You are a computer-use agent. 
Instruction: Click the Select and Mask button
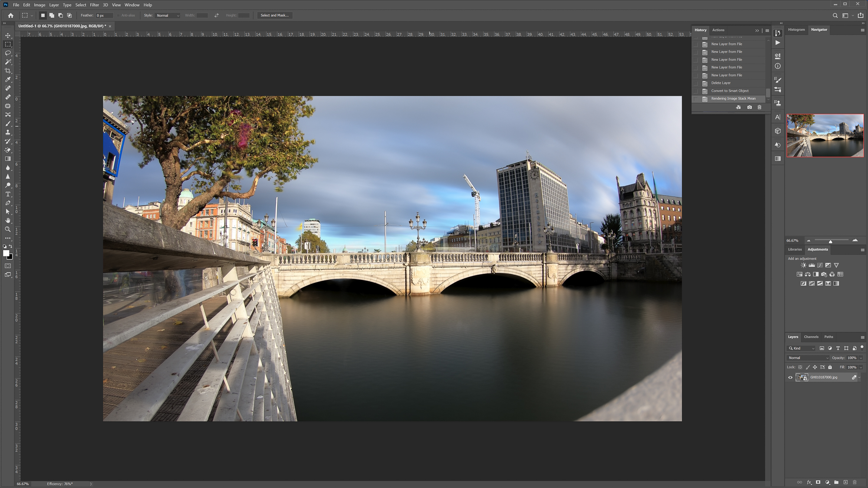(x=275, y=15)
